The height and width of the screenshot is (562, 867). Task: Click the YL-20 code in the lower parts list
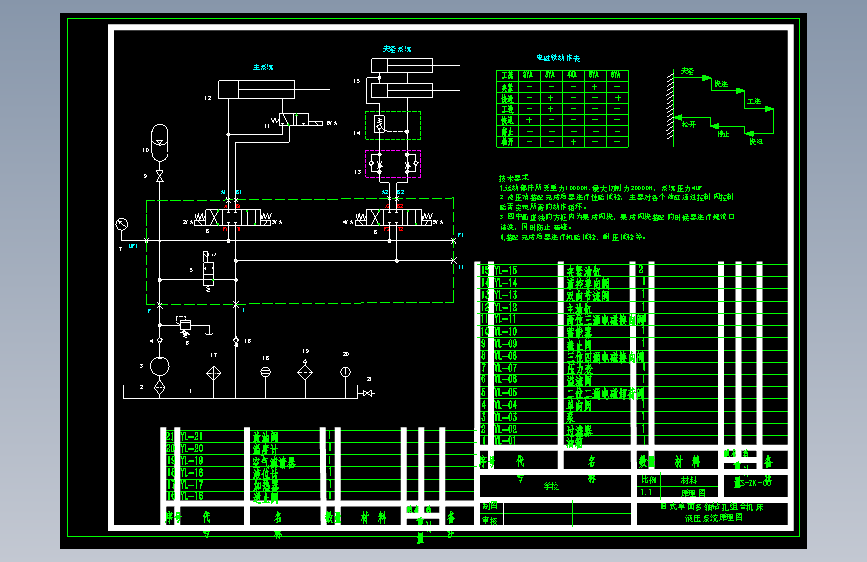[x=192, y=449]
